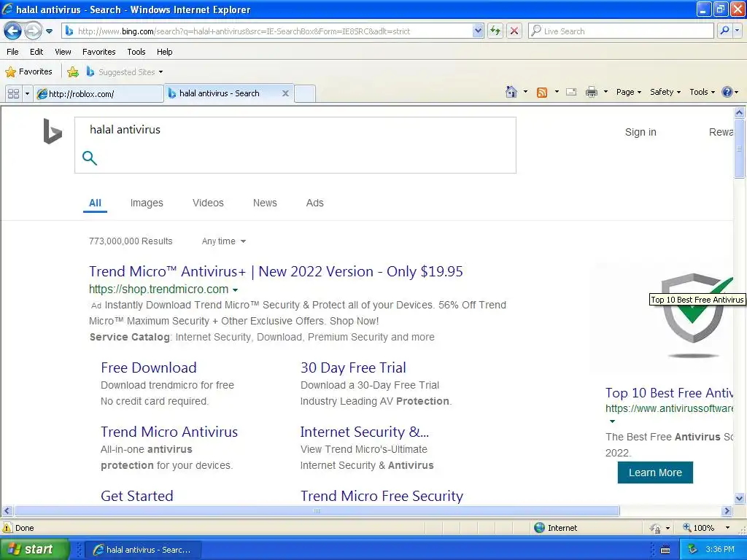Open the Free Download link
747x560 pixels.
[x=149, y=367]
